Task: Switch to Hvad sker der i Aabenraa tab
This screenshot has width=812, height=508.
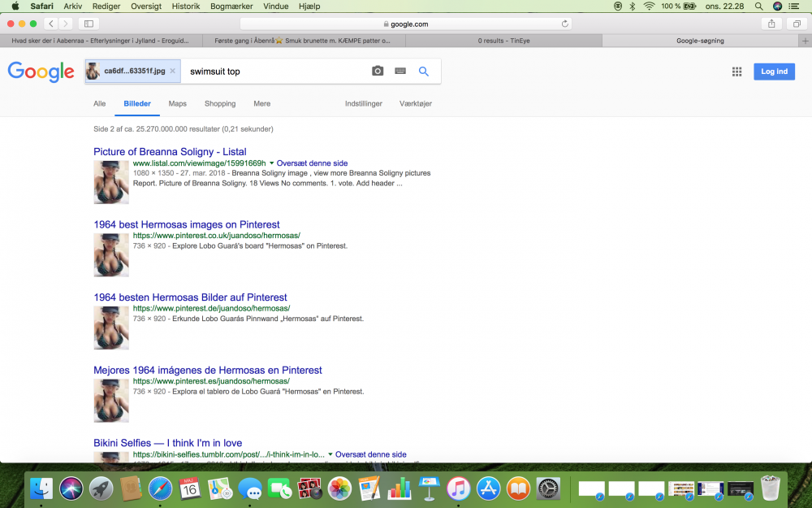Action: coord(101,41)
